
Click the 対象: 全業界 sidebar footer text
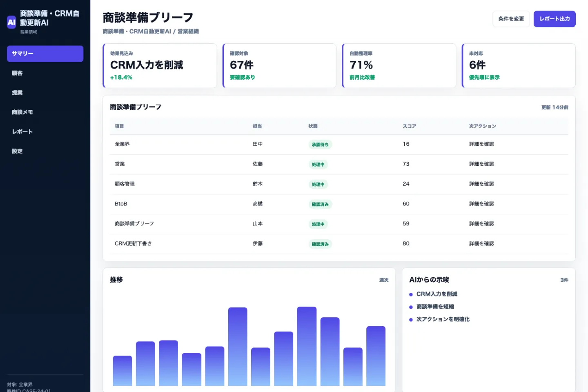(20, 385)
